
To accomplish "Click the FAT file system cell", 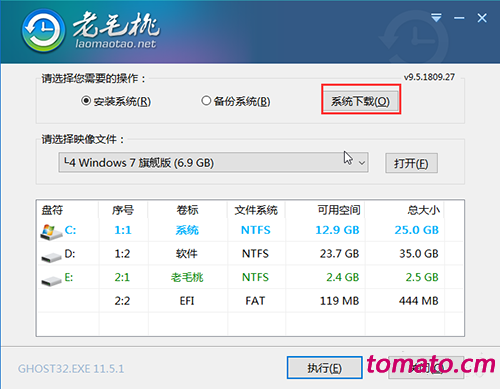I will tap(255, 301).
